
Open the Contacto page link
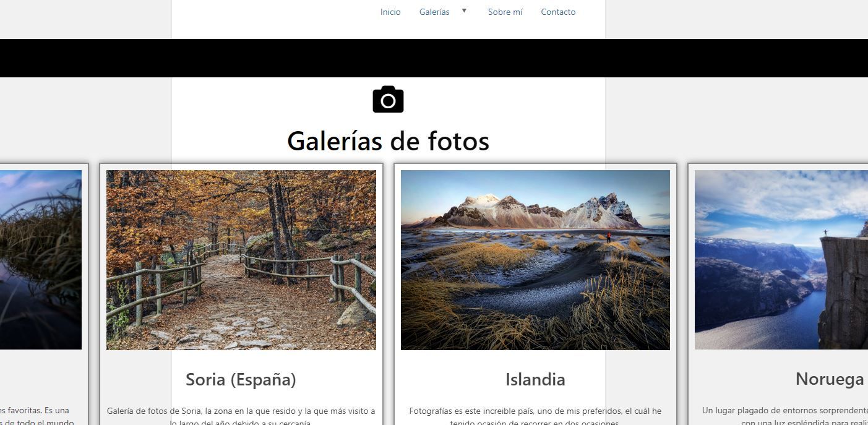558,12
